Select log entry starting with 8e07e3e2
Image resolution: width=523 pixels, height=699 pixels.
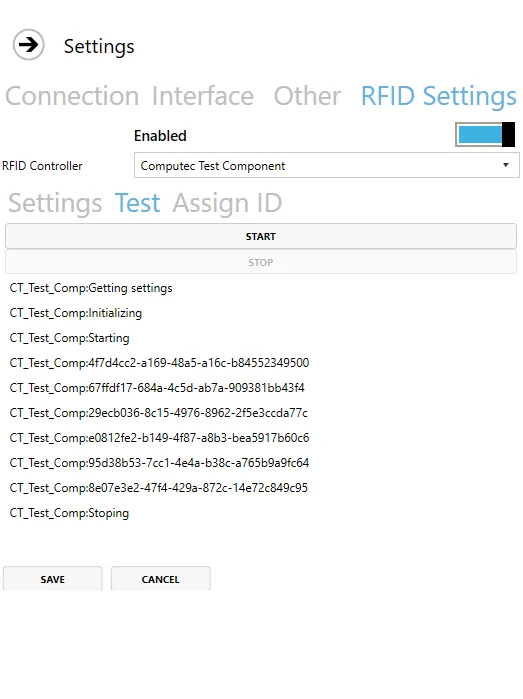(159, 488)
